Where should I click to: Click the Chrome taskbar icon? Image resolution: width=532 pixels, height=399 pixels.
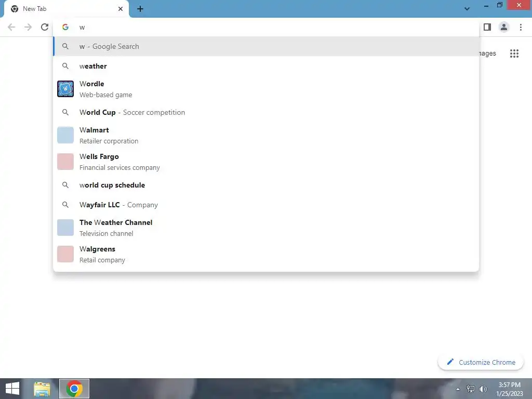(x=74, y=389)
